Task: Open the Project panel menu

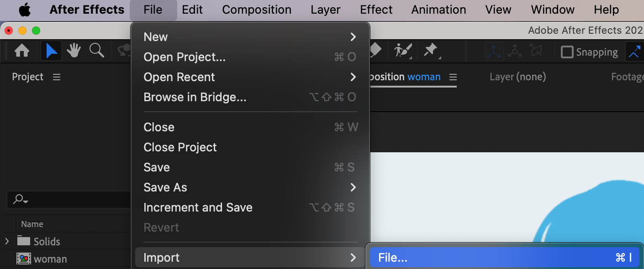Action: point(57,77)
